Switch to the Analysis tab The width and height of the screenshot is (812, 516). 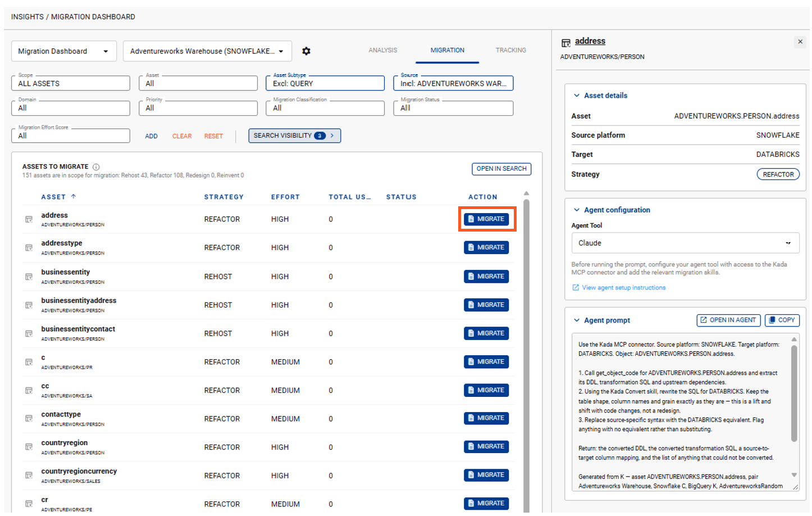click(383, 51)
